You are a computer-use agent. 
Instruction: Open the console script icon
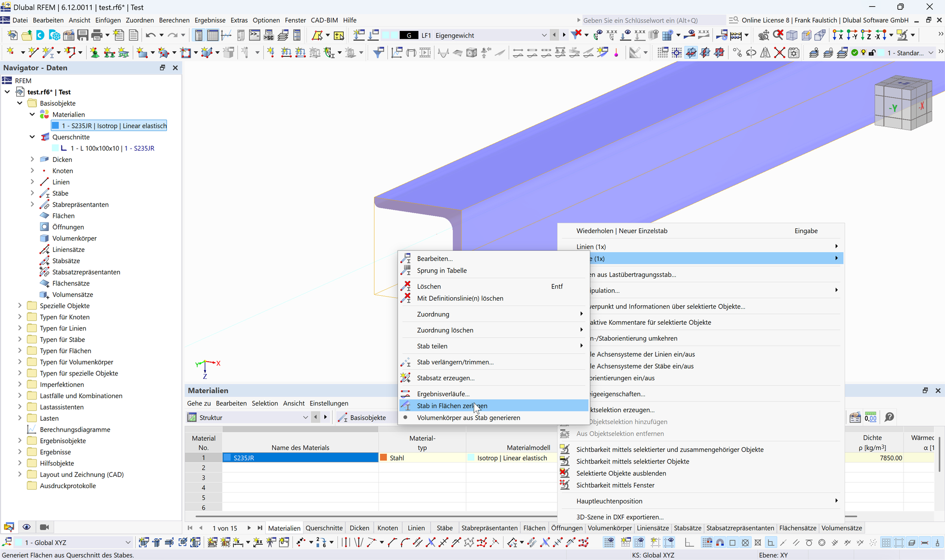254,35
